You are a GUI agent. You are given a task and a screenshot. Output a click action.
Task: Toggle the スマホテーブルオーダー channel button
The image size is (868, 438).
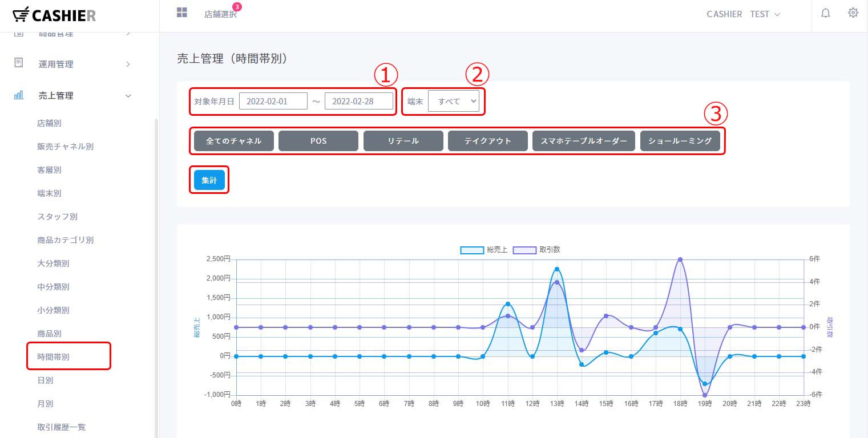pos(584,141)
